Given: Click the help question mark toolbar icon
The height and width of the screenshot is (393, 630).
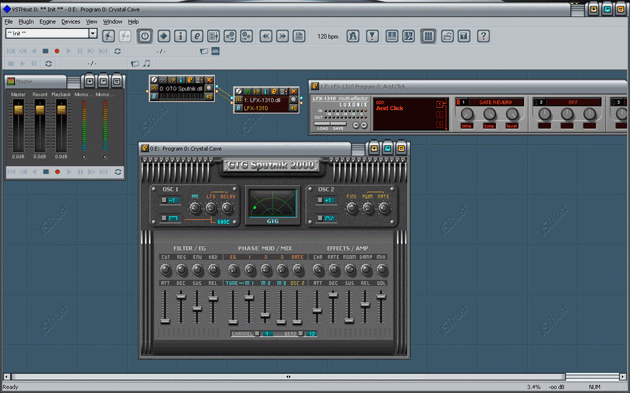Looking at the screenshot, I should (x=483, y=36).
